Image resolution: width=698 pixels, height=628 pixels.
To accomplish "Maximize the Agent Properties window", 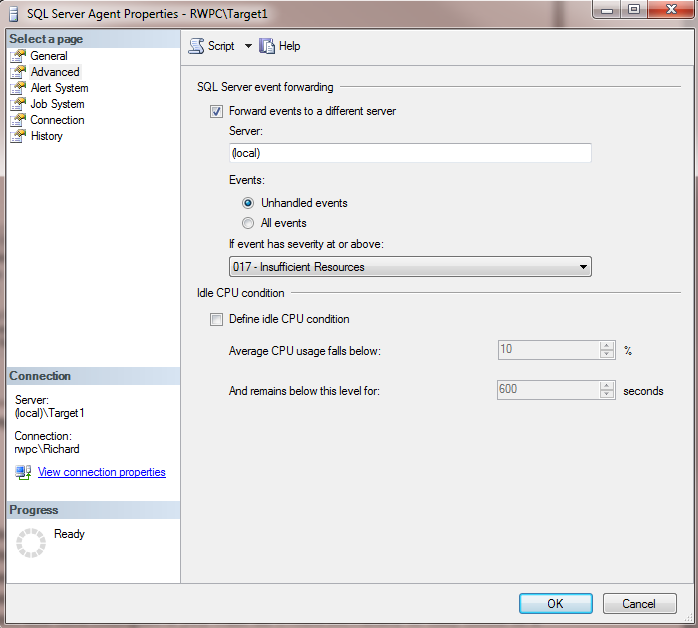I will click(634, 9).
